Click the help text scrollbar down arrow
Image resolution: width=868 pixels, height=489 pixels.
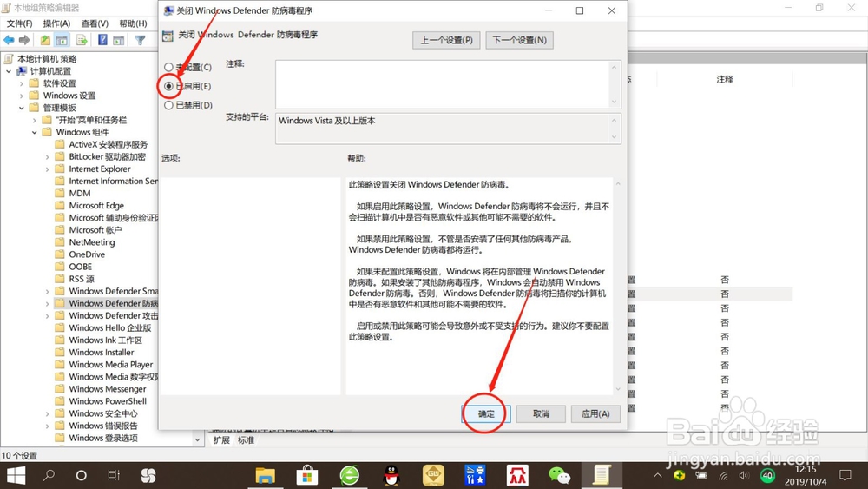[x=618, y=389]
